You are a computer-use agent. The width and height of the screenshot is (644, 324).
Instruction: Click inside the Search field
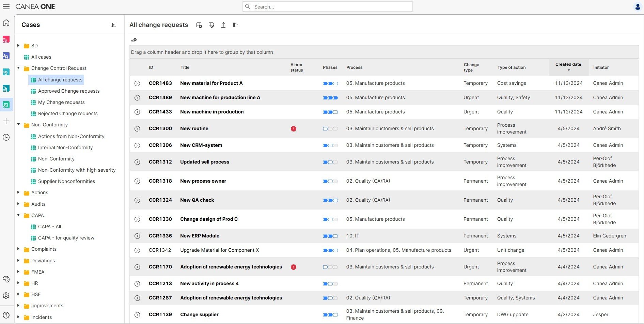(x=327, y=6)
